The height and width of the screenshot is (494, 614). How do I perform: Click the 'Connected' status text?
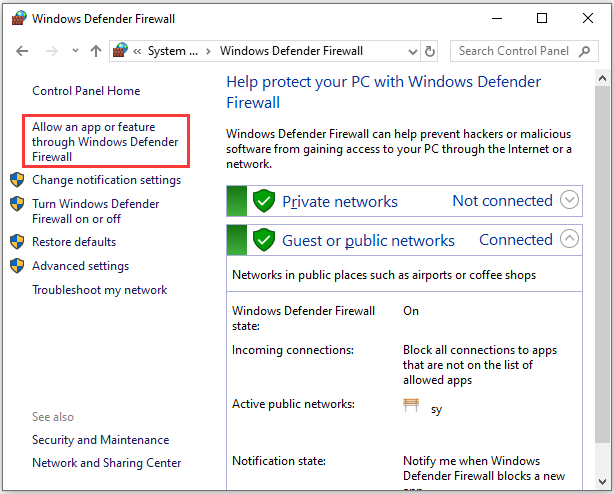[x=516, y=240]
